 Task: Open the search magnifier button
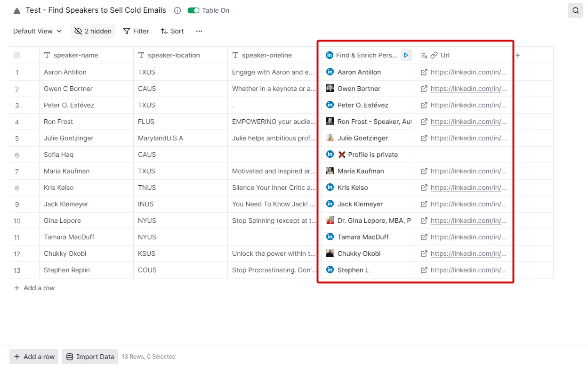click(575, 10)
